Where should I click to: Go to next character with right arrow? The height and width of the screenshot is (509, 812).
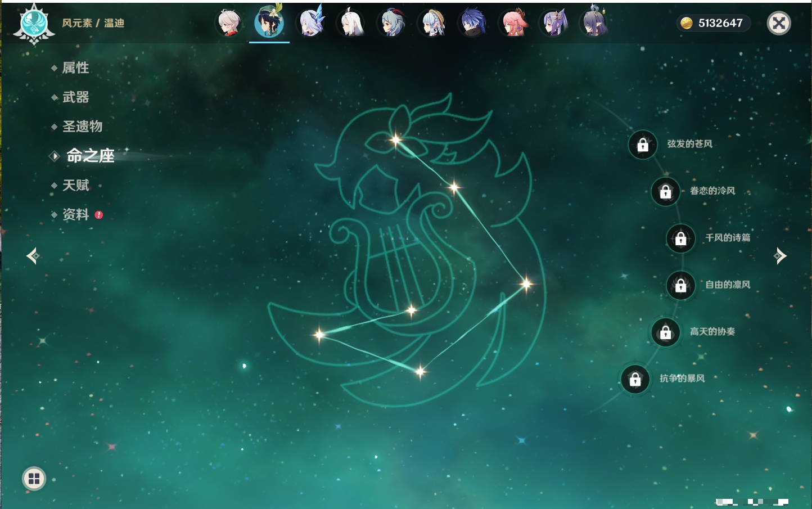tap(780, 256)
